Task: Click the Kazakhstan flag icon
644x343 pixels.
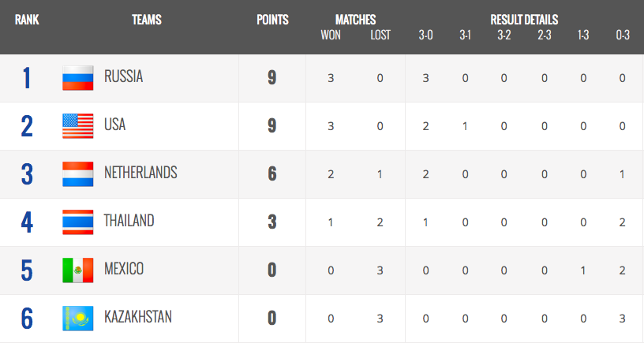Action: pyautogui.click(x=78, y=318)
